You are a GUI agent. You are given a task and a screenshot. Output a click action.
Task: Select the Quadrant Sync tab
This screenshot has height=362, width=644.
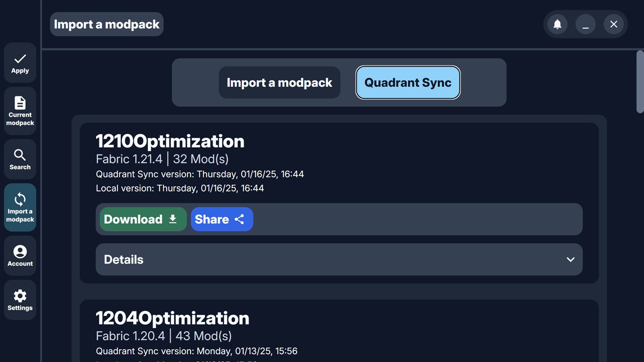click(407, 83)
